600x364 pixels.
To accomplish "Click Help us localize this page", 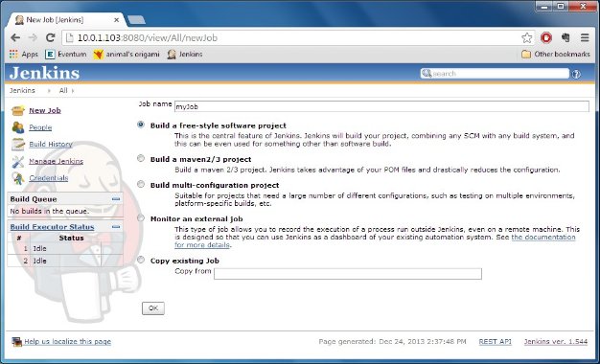I will click(x=68, y=341).
